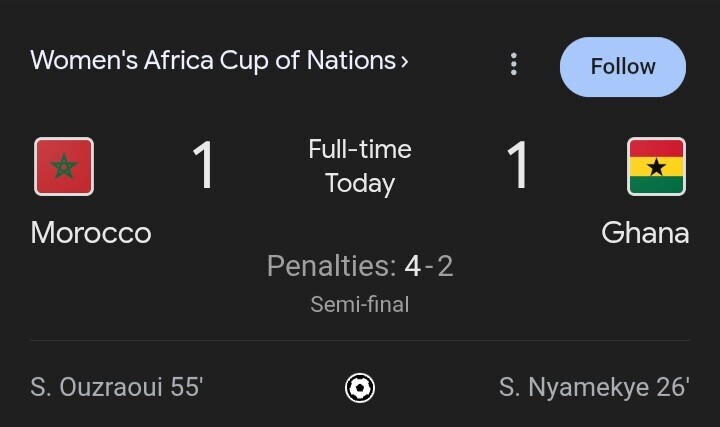Click the Semi-final stage label

pyautogui.click(x=360, y=304)
